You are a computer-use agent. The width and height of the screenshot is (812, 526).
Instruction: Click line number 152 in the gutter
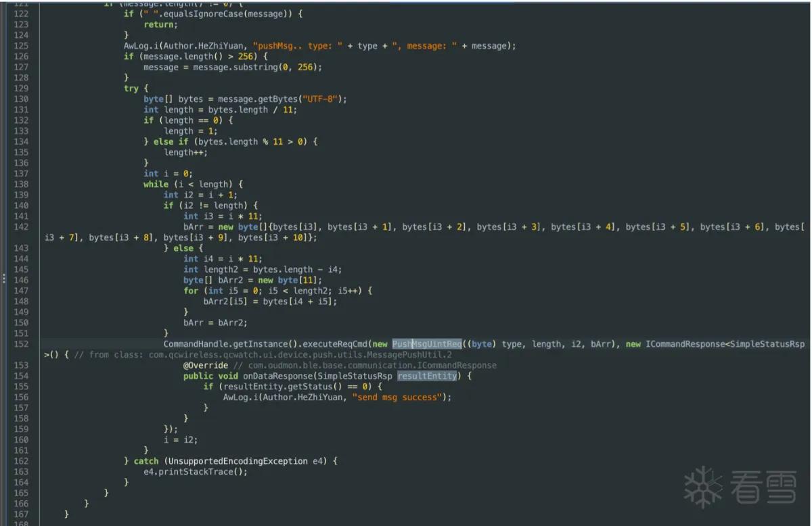pyautogui.click(x=21, y=344)
